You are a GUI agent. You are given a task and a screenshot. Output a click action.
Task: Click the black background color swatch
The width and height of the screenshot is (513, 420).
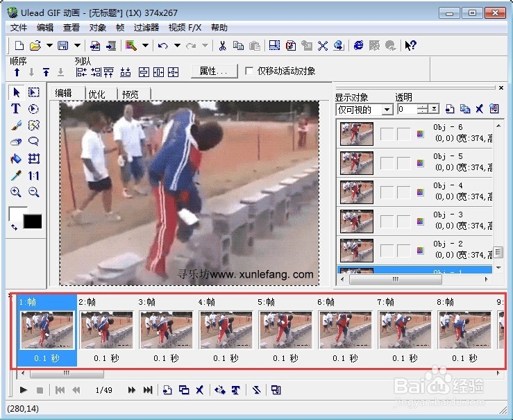click(x=33, y=221)
